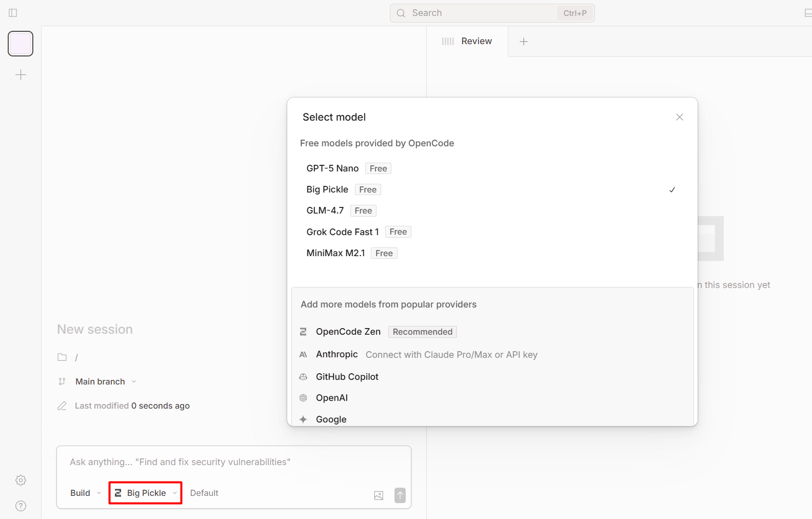
Task: Focus the Search field at top
Action: click(x=482, y=13)
